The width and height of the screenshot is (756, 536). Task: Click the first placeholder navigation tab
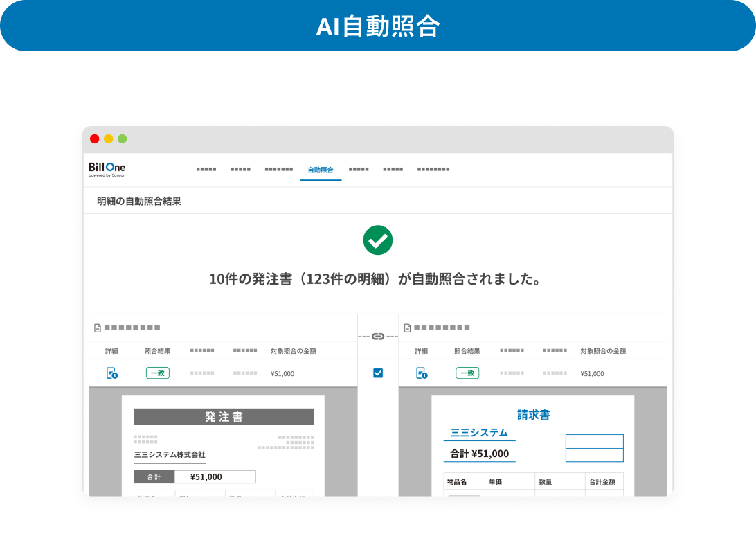[x=206, y=170]
